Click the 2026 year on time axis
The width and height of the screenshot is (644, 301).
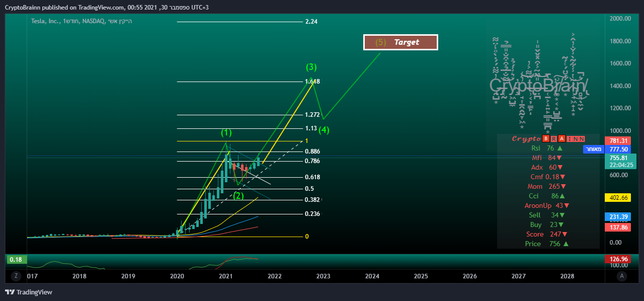click(469, 276)
